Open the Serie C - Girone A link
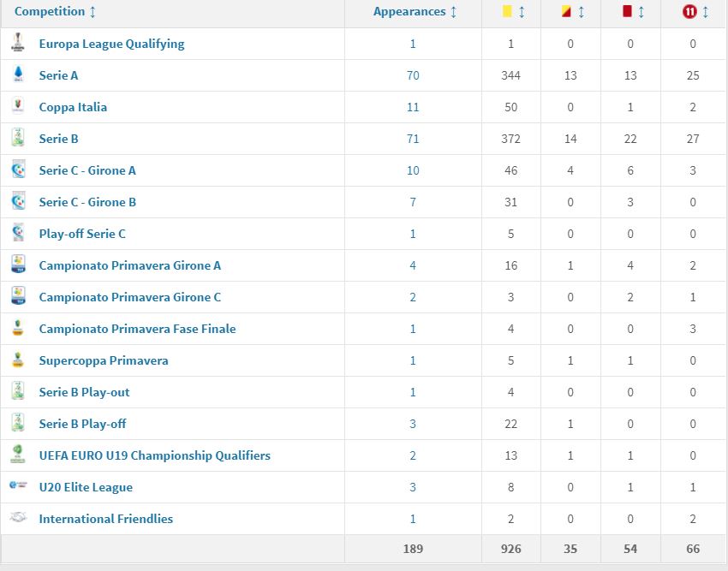This screenshot has height=571, width=728. click(x=87, y=170)
